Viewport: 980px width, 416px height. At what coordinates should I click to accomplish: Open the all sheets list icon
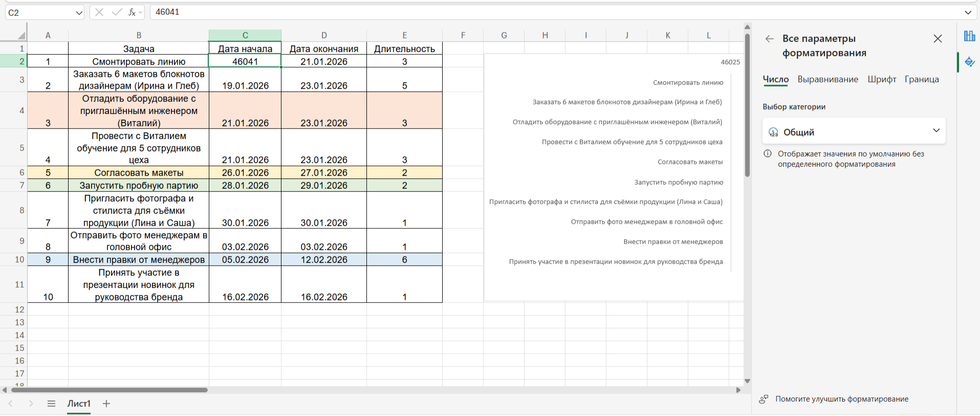click(x=51, y=404)
